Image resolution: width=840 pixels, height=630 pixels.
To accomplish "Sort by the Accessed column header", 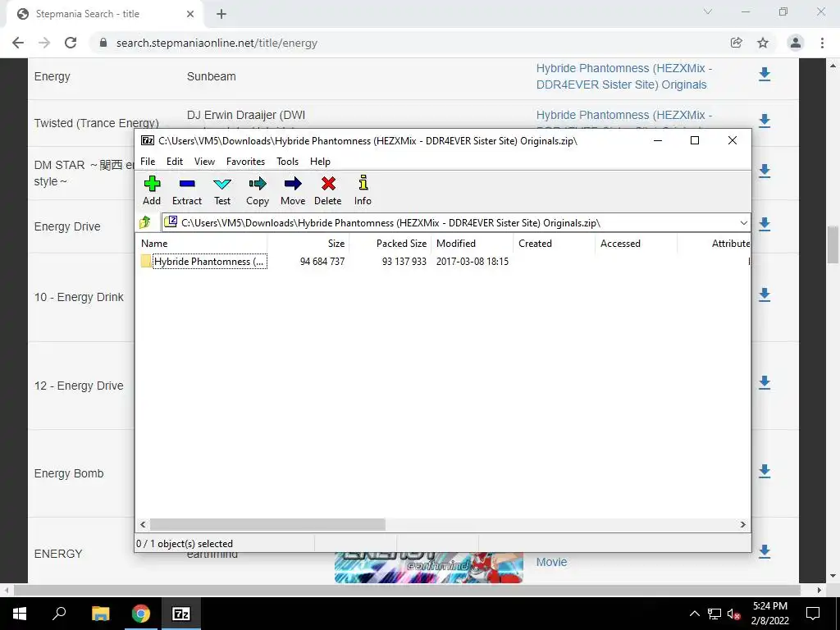I will 636,243.
